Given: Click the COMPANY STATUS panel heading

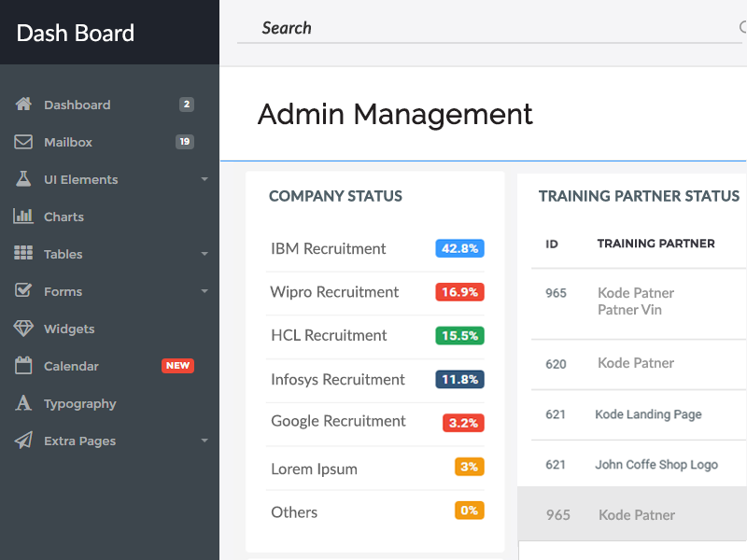Looking at the screenshot, I should pyautogui.click(x=335, y=196).
